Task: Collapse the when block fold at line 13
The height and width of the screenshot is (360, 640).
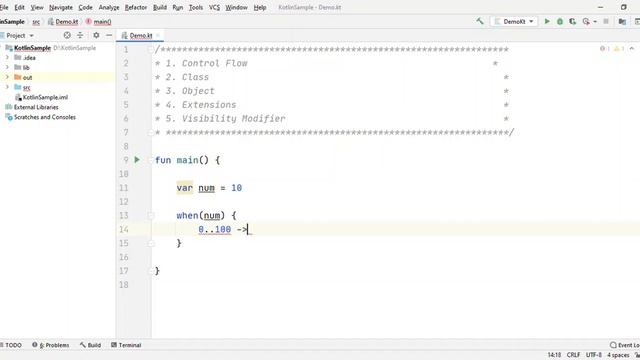Action: click(x=151, y=216)
